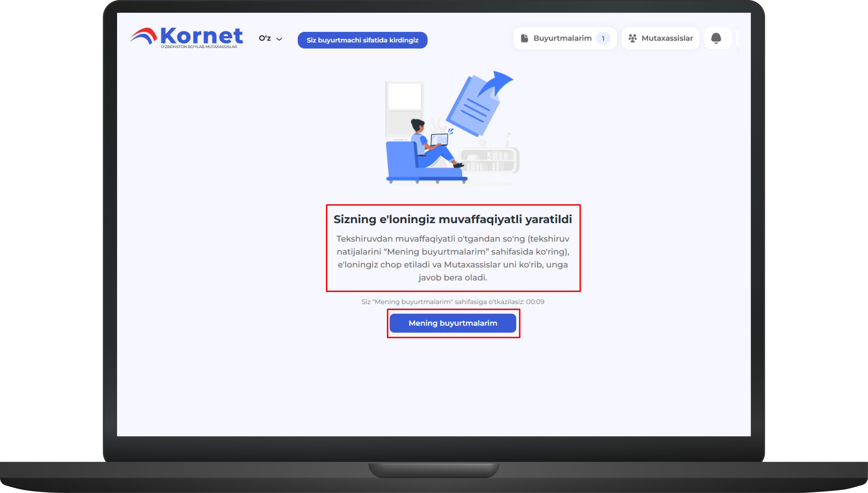Open the O'z language dropdown
Screen dimensions: 868x493
pos(270,38)
